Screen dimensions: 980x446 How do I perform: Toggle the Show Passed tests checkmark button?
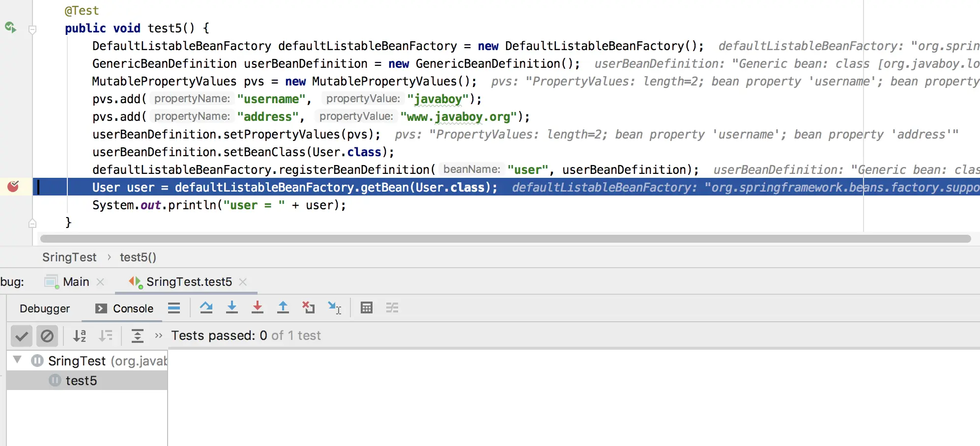22,336
